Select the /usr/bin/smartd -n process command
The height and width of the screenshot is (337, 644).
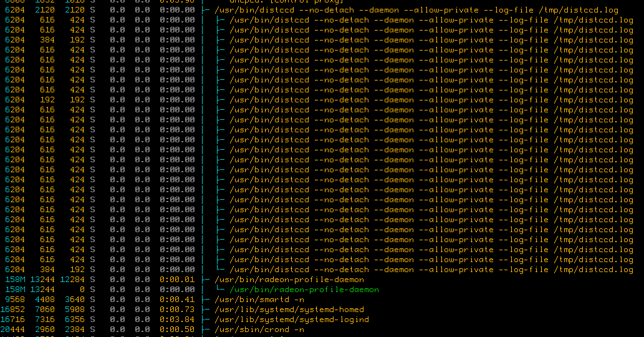(x=259, y=300)
